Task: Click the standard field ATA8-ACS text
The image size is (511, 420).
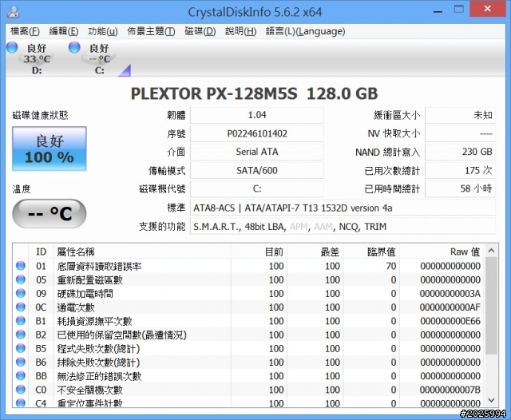Action: pyautogui.click(x=343, y=208)
